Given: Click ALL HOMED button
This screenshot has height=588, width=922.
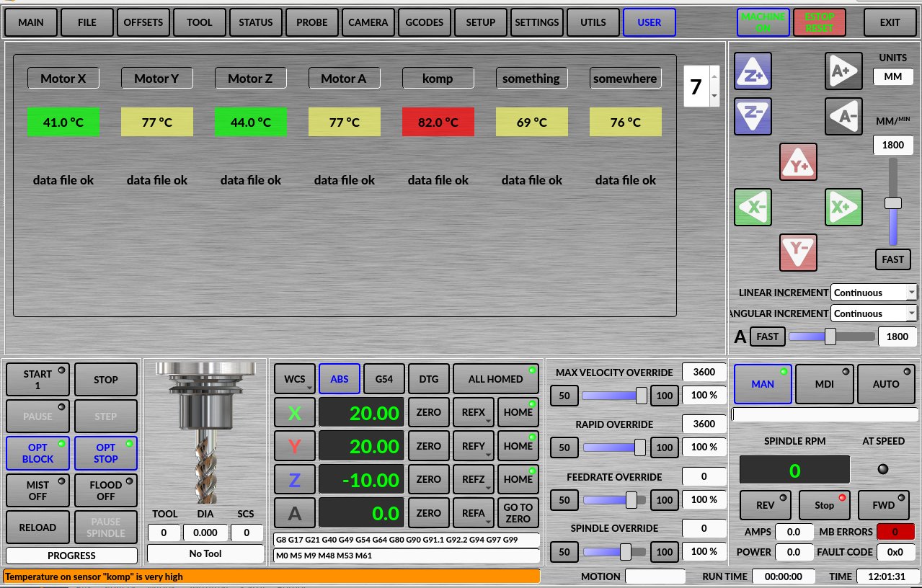Looking at the screenshot, I should tap(495, 379).
